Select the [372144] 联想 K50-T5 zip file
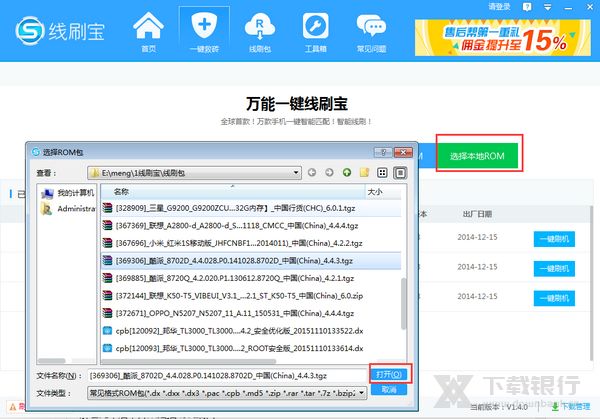The image size is (600, 419). (x=251, y=296)
